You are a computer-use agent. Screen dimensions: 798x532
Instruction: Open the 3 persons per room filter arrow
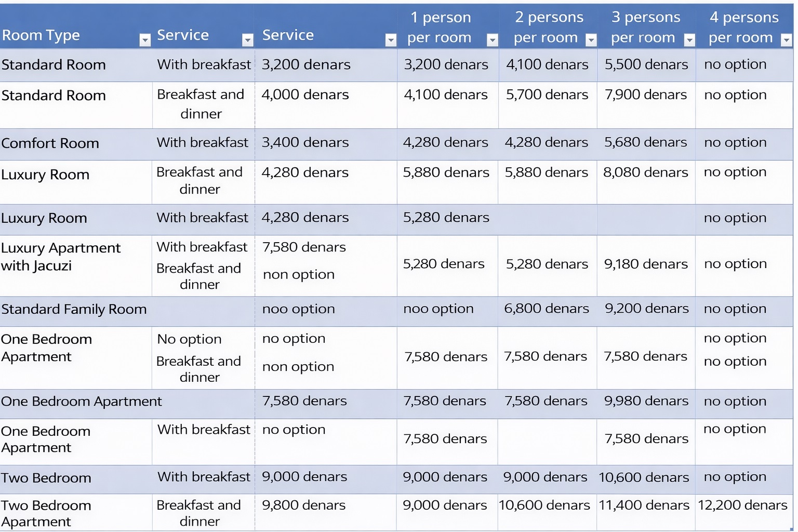pyautogui.click(x=689, y=40)
